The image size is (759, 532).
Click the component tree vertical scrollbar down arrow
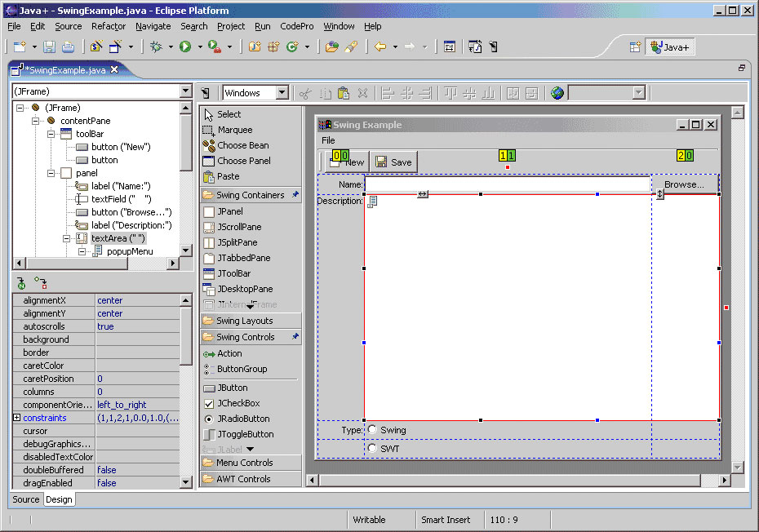pyautogui.click(x=186, y=250)
